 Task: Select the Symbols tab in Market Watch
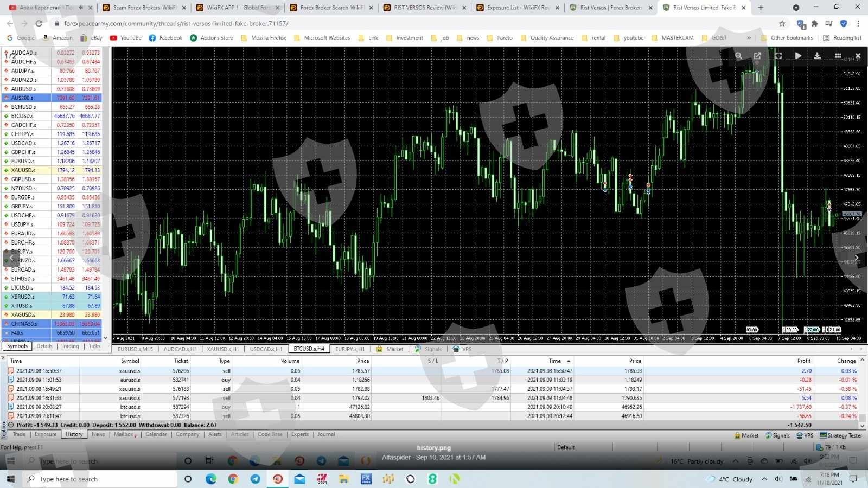coord(17,346)
